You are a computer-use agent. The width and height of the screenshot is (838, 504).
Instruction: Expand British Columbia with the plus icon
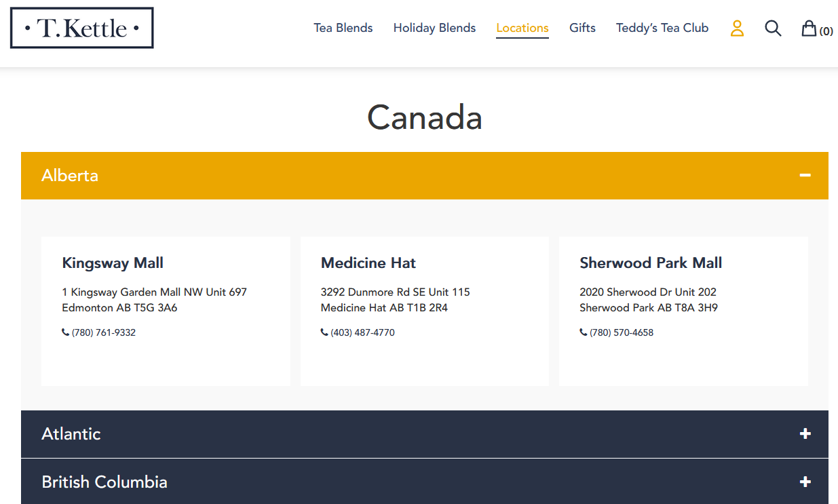coord(805,482)
